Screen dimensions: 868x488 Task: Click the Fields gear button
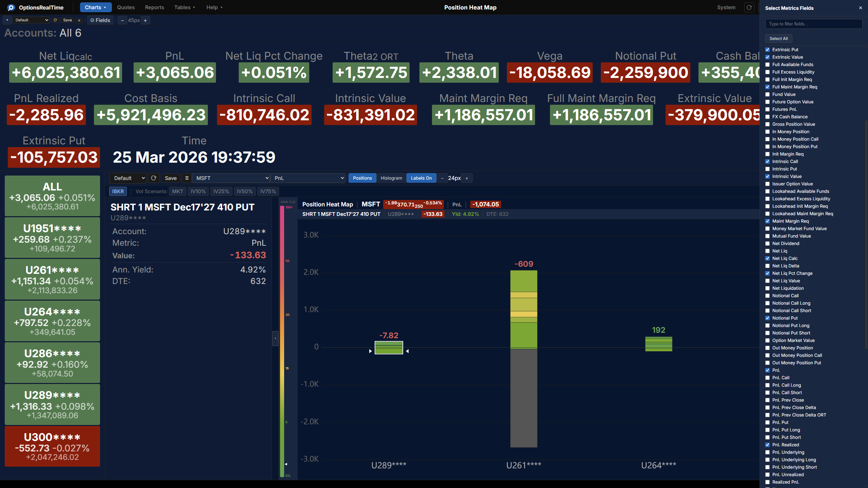point(100,20)
